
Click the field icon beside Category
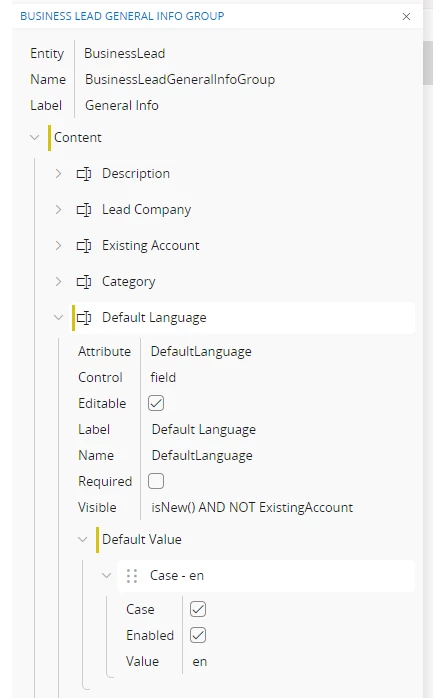tap(84, 282)
